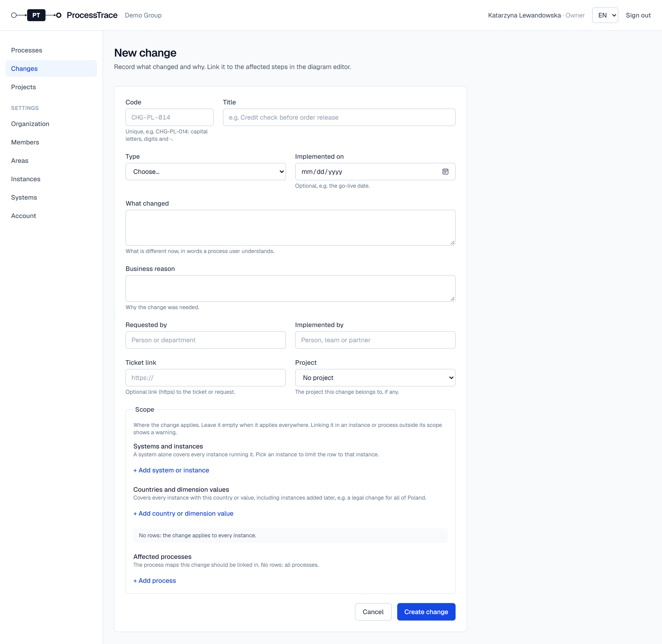The height and width of the screenshot is (644, 662).
Task: Click the SETTINGS sidebar section label
Action: 25,108
